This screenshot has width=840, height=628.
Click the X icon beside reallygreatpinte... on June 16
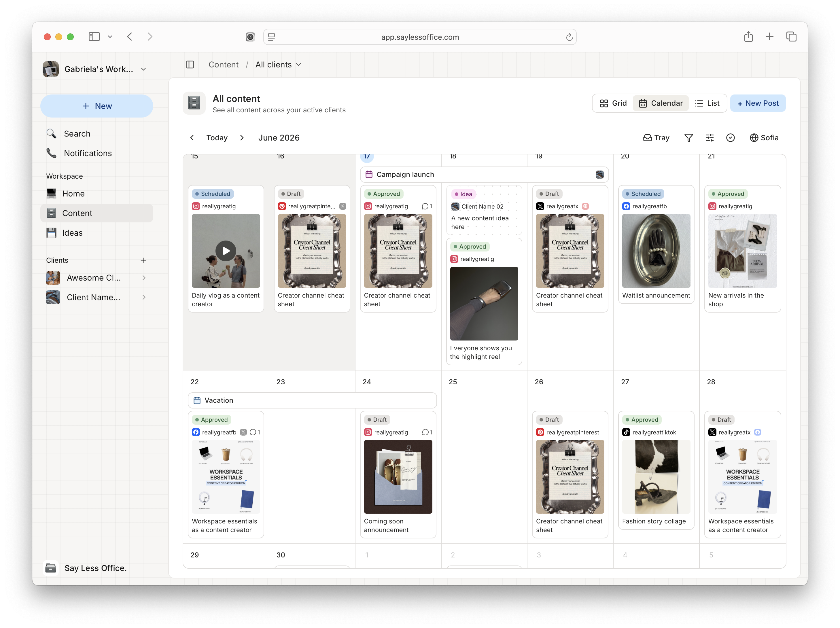click(343, 207)
